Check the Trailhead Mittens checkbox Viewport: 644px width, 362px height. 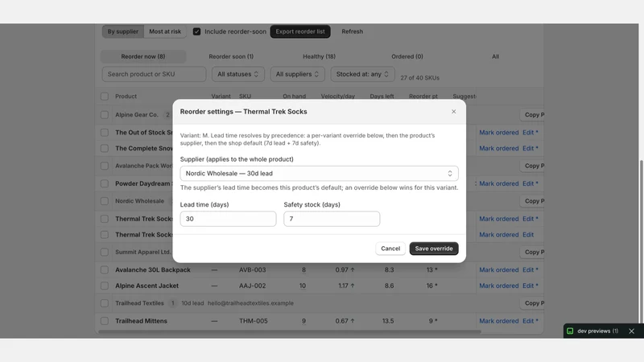click(105, 321)
